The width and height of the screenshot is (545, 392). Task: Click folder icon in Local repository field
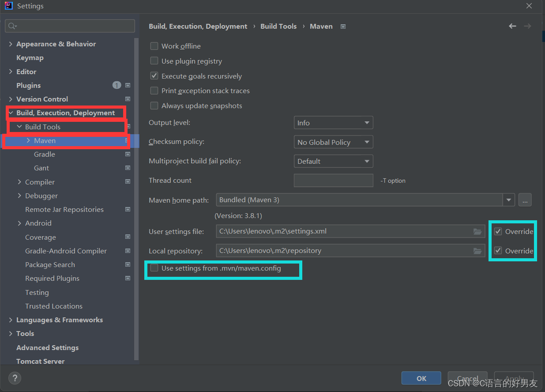(x=477, y=251)
